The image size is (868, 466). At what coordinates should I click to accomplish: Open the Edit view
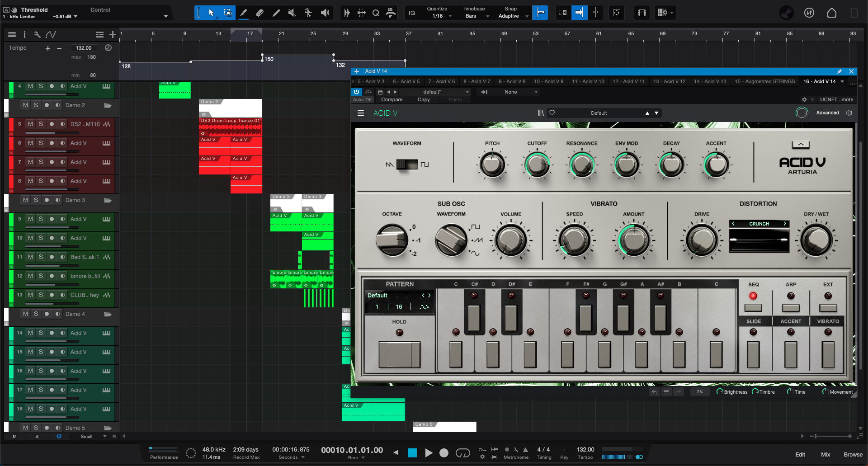point(800,455)
